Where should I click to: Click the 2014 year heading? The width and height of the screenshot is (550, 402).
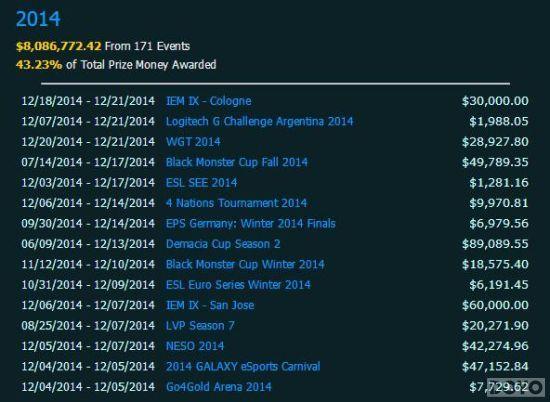click(x=38, y=19)
